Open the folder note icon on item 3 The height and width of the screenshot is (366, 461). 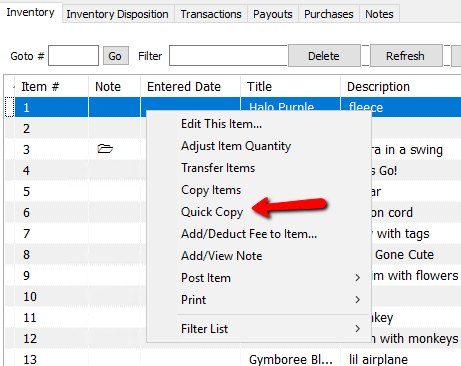click(x=105, y=149)
